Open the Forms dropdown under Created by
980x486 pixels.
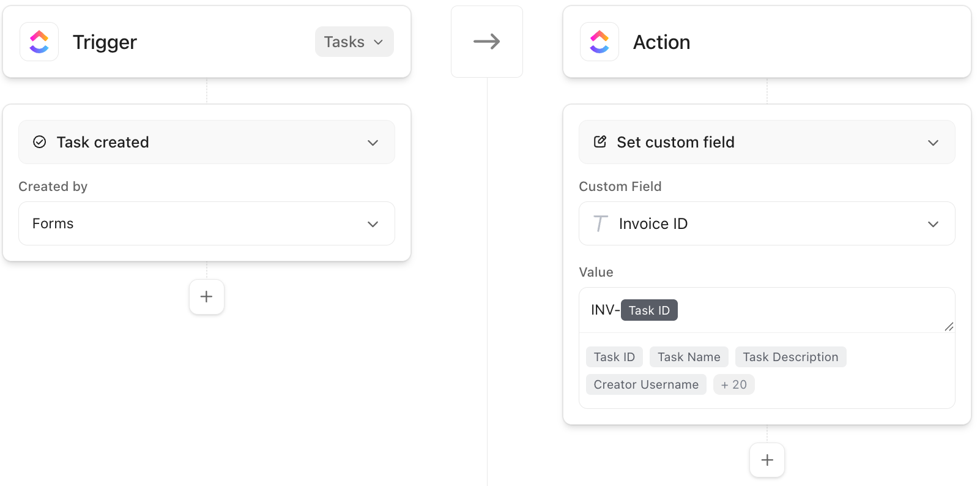pyautogui.click(x=373, y=224)
